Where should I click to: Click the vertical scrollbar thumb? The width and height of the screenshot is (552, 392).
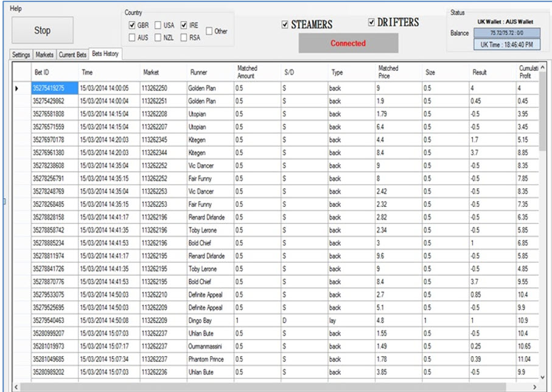542,111
